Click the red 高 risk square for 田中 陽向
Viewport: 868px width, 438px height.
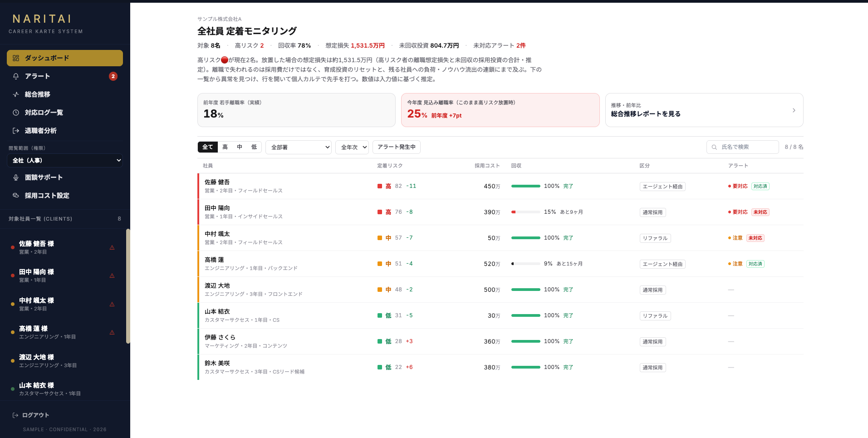pyautogui.click(x=380, y=212)
